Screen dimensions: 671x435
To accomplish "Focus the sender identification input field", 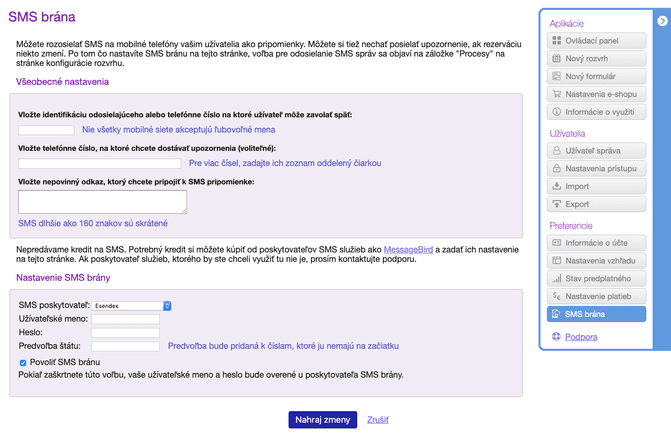I will pyautogui.click(x=46, y=130).
